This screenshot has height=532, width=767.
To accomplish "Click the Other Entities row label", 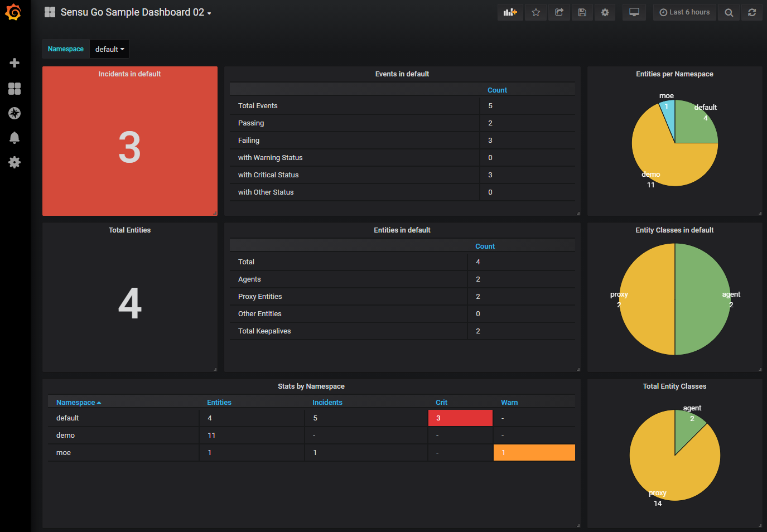I will click(x=260, y=314).
